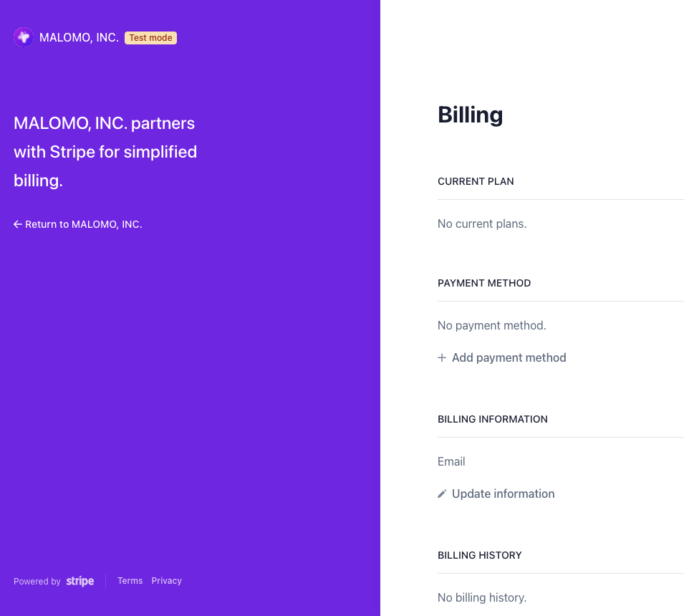Click the Powered by Stripe mark
684x616 pixels.
tap(54, 581)
